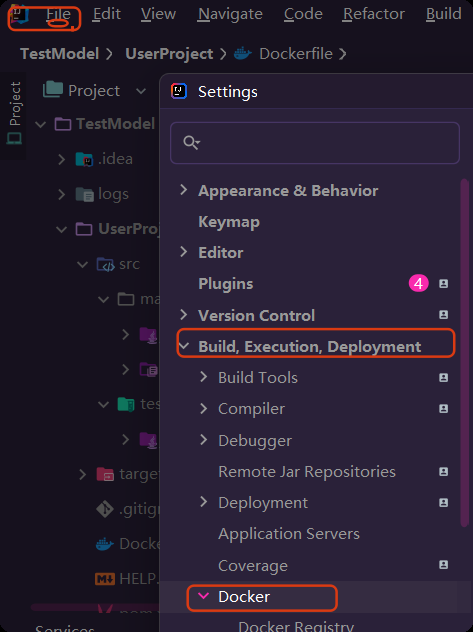Open the Project view dropdown
The width and height of the screenshot is (473, 632).
tap(141, 91)
